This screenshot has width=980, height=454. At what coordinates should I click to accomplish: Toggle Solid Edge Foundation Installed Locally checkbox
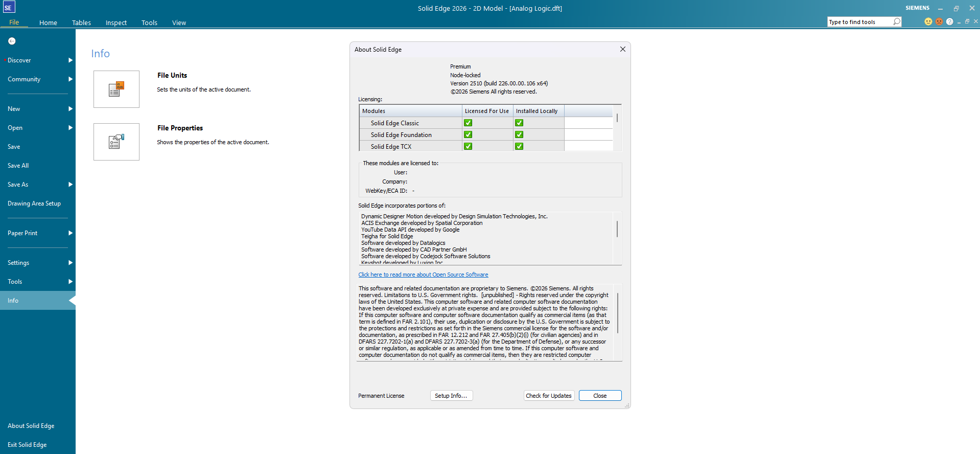tap(519, 134)
